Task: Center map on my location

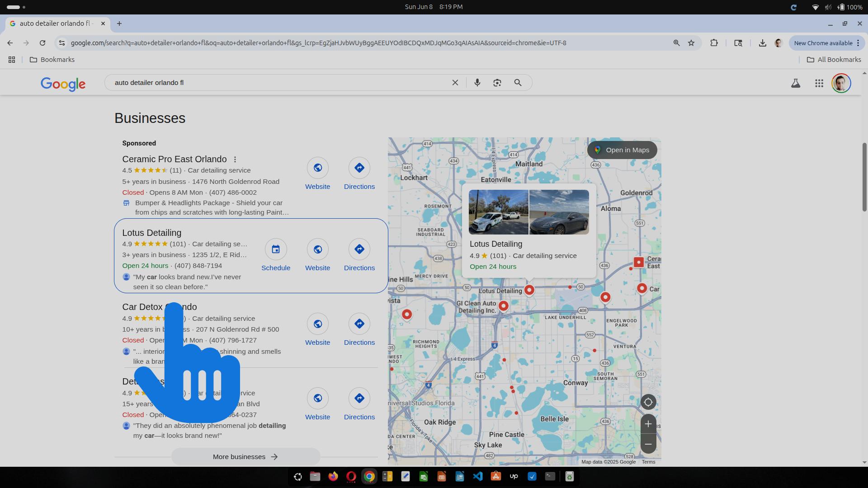Action: click(x=648, y=402)
